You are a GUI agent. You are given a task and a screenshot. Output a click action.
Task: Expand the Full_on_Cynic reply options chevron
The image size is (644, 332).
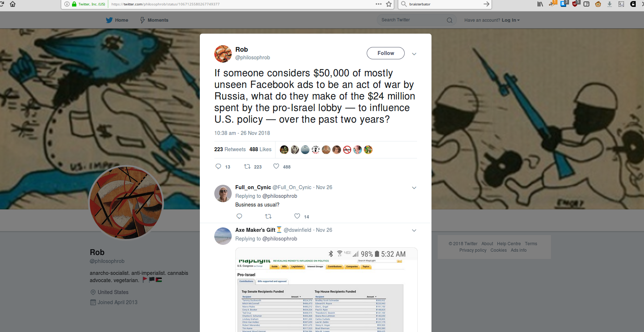414,188
